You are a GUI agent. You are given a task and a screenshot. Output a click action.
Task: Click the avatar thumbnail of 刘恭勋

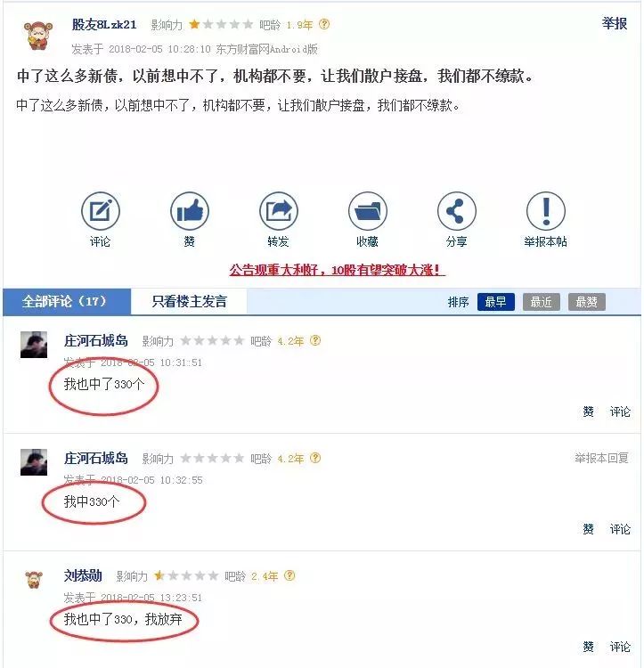[x=34, y=580]
